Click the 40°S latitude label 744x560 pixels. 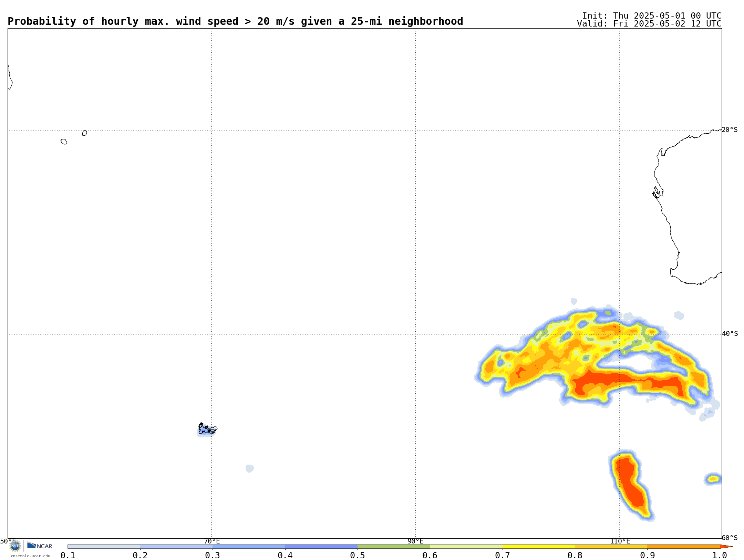730,334
